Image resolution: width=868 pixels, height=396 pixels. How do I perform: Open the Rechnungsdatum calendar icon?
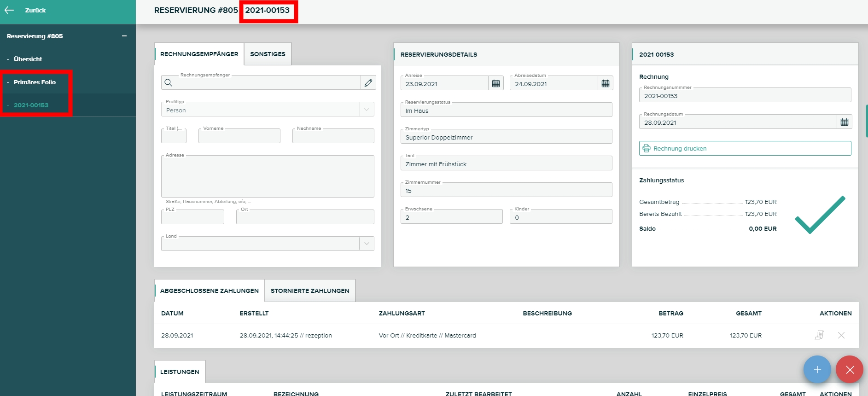click(x=845, y=122)
